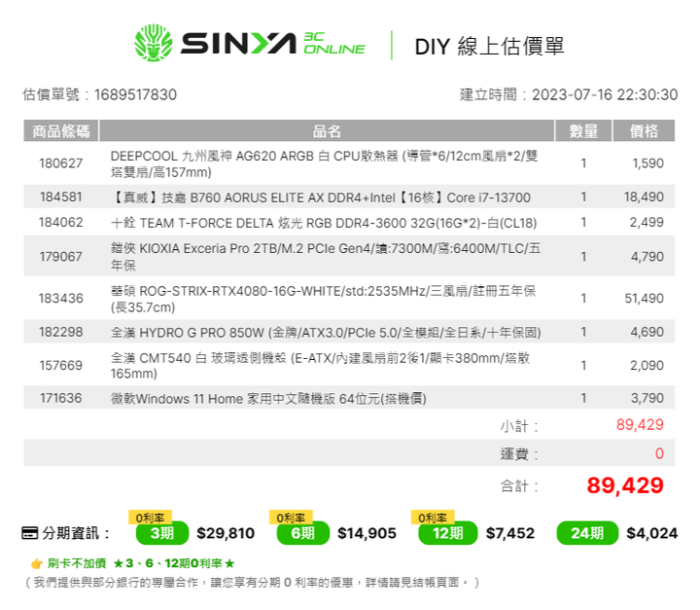Click the price 1,590

coord(647,163)
